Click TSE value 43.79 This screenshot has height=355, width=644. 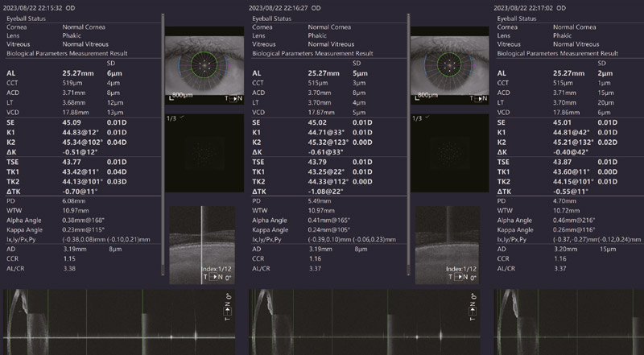tap(317, 162)
